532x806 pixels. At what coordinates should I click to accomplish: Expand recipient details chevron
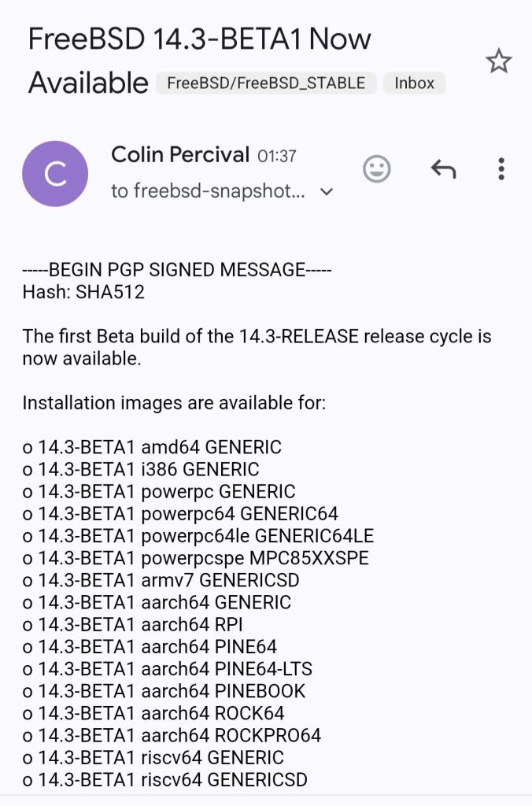click(x=327, y=192)
